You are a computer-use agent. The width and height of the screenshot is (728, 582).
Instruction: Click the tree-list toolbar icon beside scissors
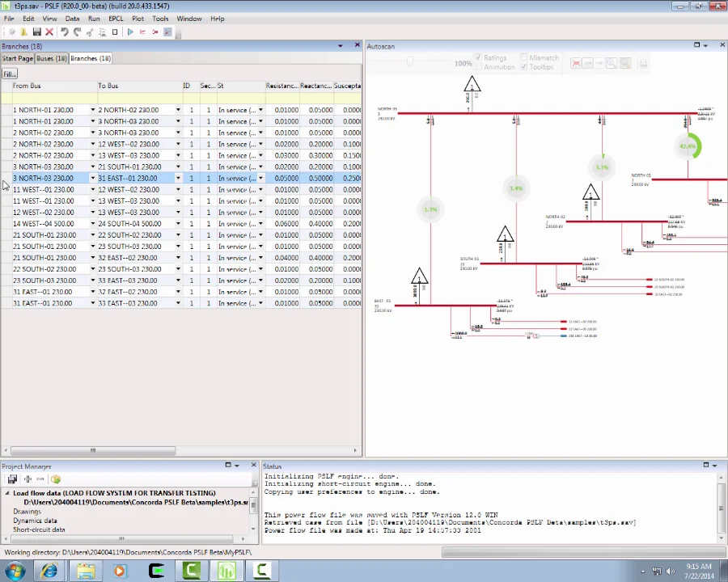(x=103, y=32)
